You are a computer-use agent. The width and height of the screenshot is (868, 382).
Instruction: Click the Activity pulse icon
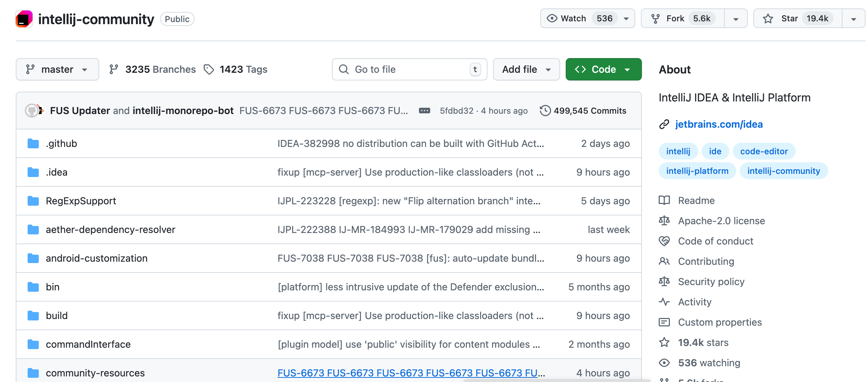664,302
